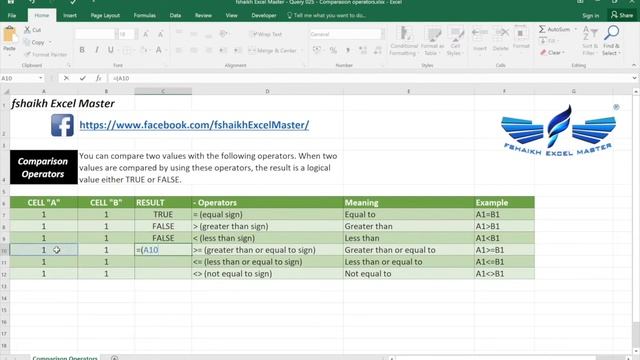
Task: Click Merge & Center
Action: (273, 50)
